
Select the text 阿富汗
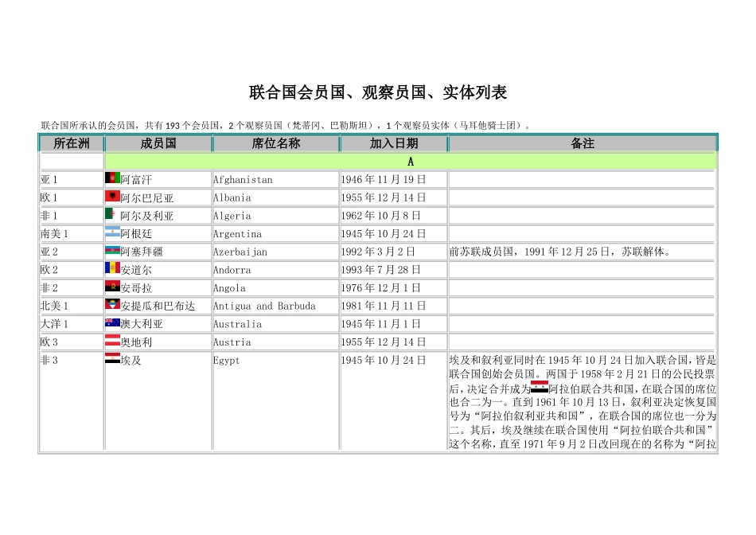tap(136, 180)
